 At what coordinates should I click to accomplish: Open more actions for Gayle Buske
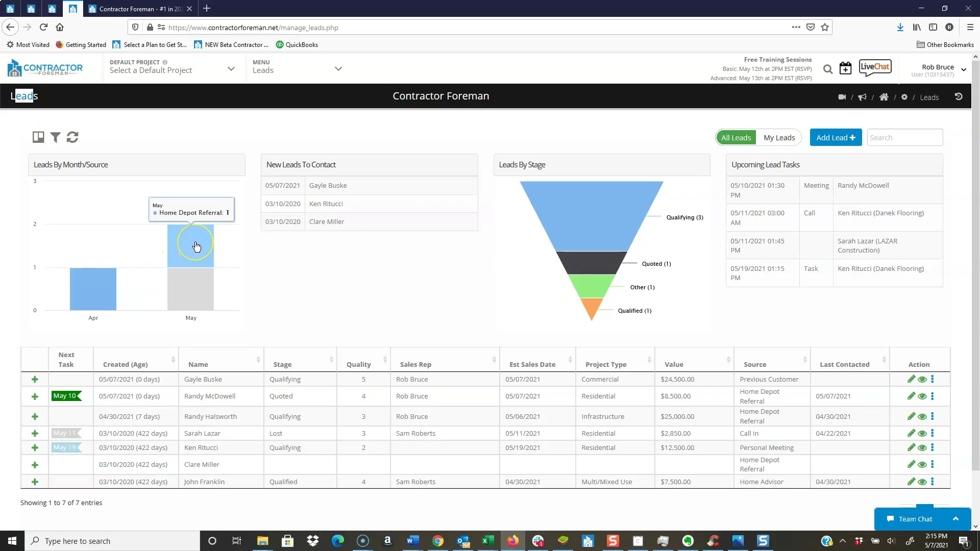(933, 379)
